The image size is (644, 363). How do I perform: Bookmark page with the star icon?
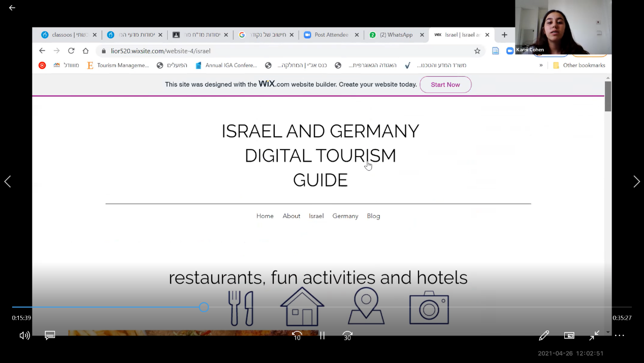(x=477, y=51)
